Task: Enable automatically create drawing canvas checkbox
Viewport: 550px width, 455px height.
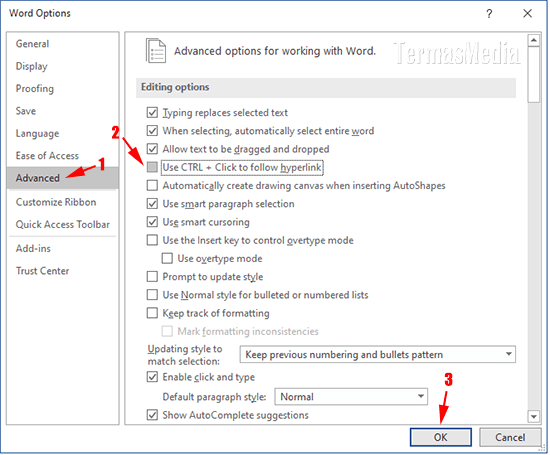Action: 152,186
